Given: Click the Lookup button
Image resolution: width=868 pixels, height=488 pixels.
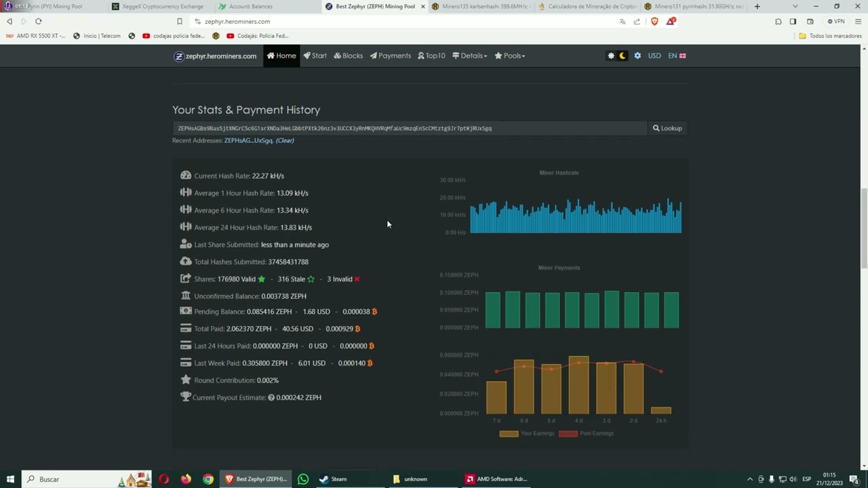Looking at the screenshot, I should [x=667, y=128].
